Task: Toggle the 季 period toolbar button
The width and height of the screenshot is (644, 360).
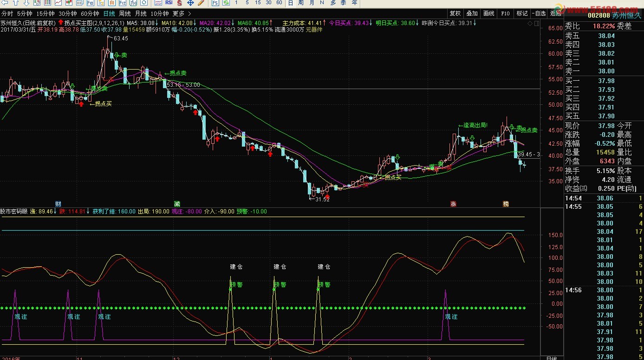Action: click(344, 3)
